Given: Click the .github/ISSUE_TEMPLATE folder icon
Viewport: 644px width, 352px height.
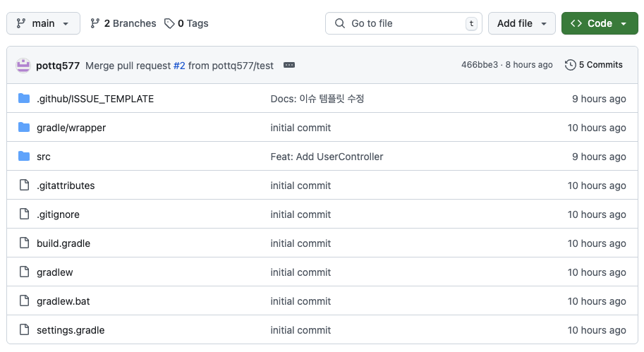Looking at the screenshot, I should click(x=24, y=99).
